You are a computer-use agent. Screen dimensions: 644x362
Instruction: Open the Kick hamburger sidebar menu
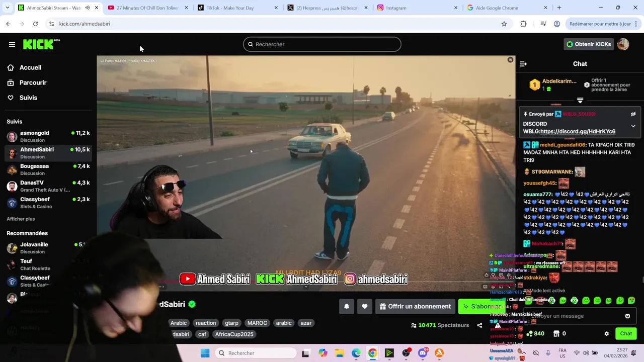point(12,44)
